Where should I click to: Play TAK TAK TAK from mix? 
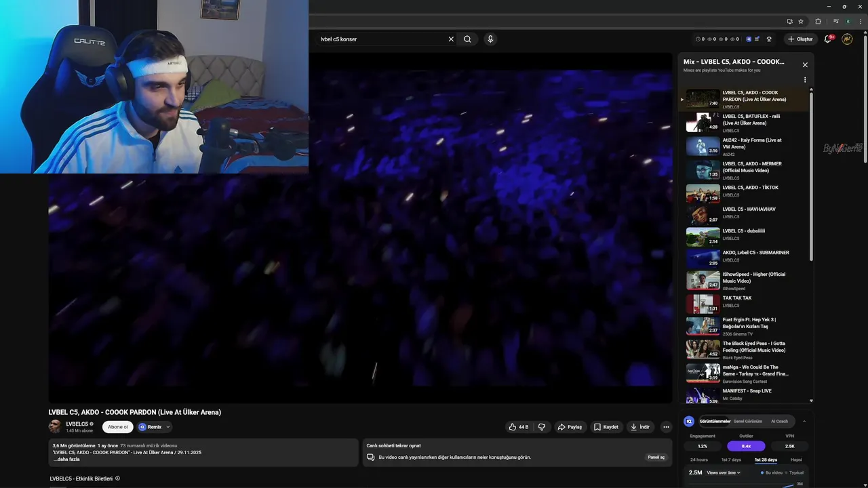coord(745,304)
